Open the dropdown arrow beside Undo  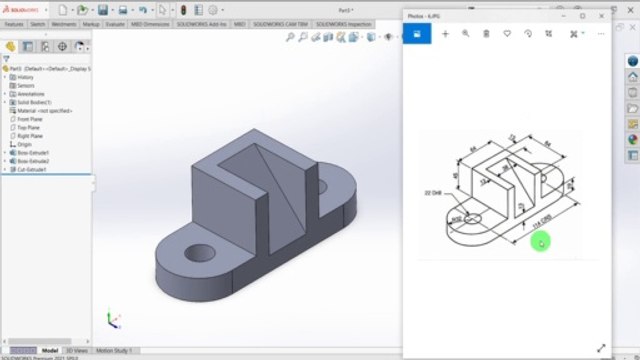click(x=152, y=10)
